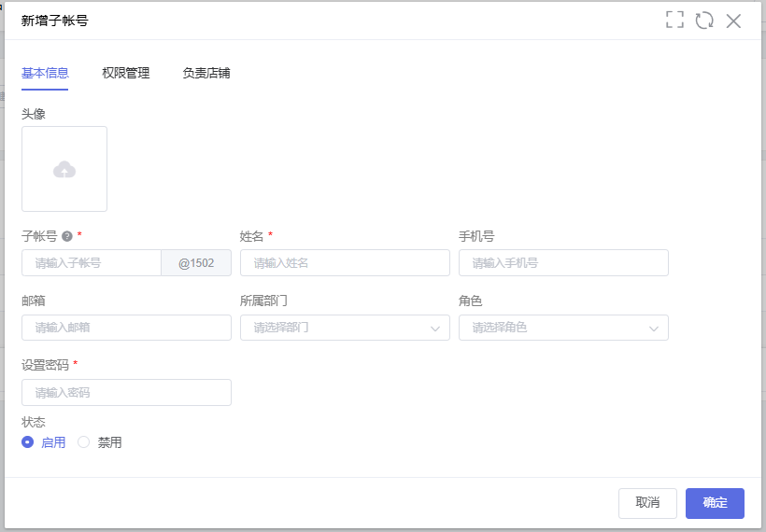Click the 手机号 input field
This screenshot has width=766, height=532.
(x=563, y=263)
